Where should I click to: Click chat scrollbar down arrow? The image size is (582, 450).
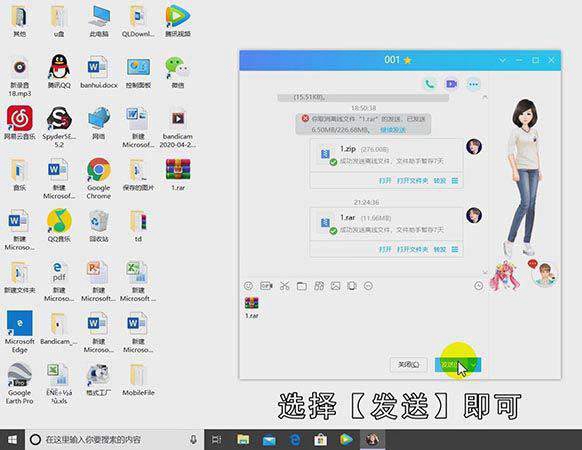click(484, 273)
